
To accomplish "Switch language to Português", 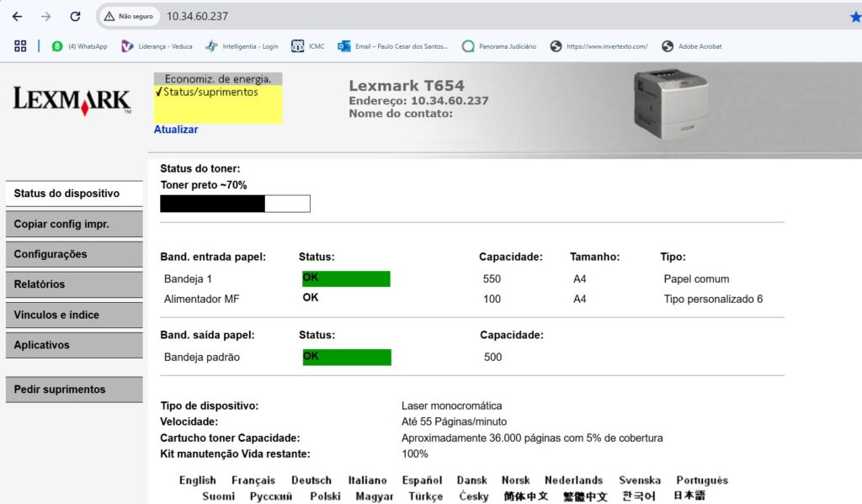I will (702, 480).
